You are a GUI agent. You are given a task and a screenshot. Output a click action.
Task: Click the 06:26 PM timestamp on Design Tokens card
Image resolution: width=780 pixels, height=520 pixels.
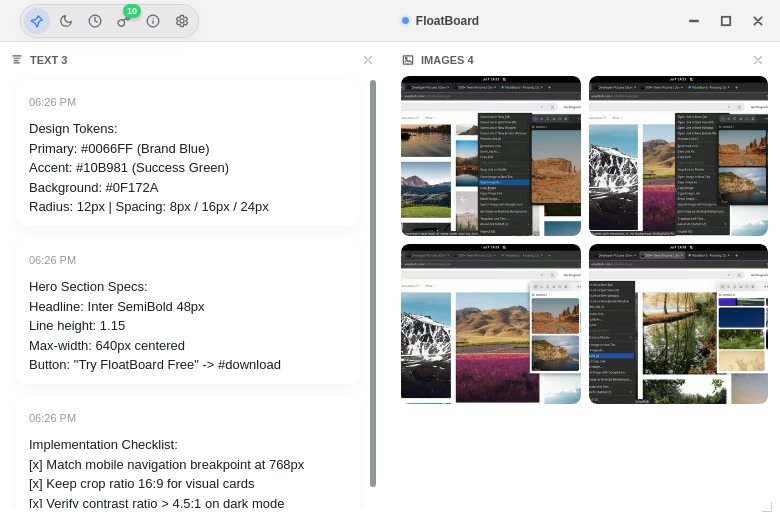coord(52,103)
